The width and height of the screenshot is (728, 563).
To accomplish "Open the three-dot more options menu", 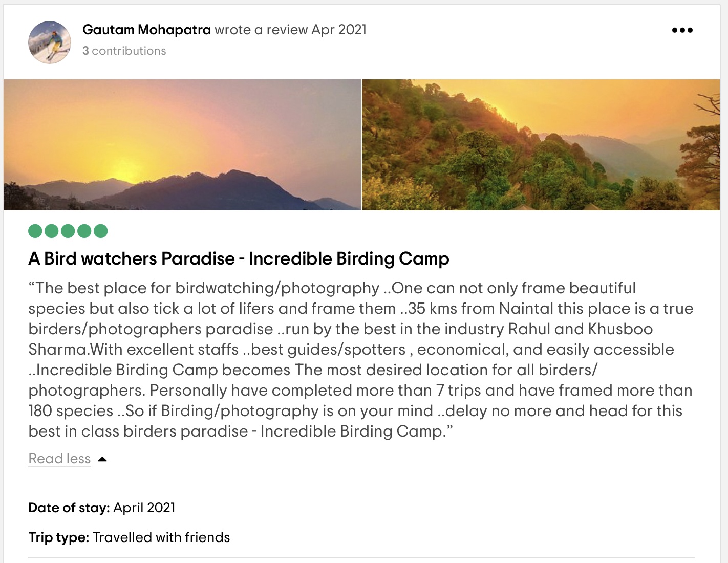I will pos(682,30).
